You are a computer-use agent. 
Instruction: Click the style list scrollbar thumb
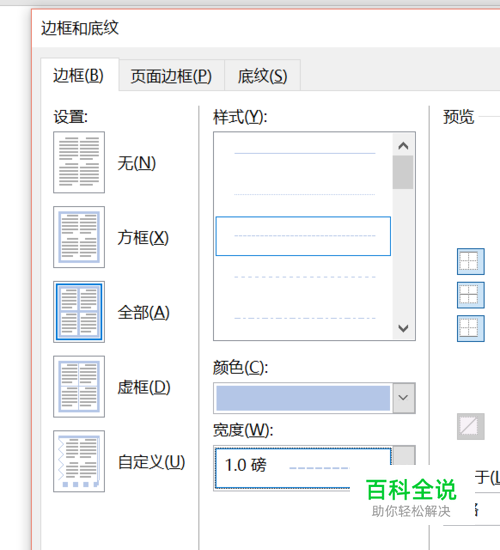click(403, 173)
